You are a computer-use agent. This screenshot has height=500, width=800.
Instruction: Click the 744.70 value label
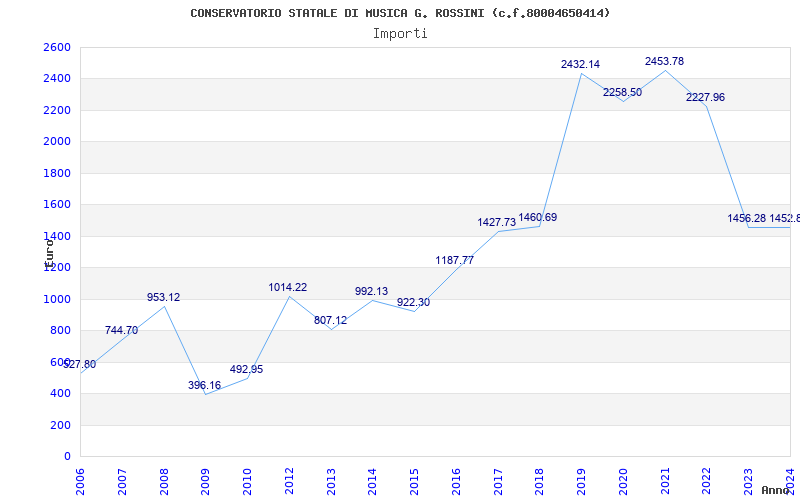(x=121, y=330)
